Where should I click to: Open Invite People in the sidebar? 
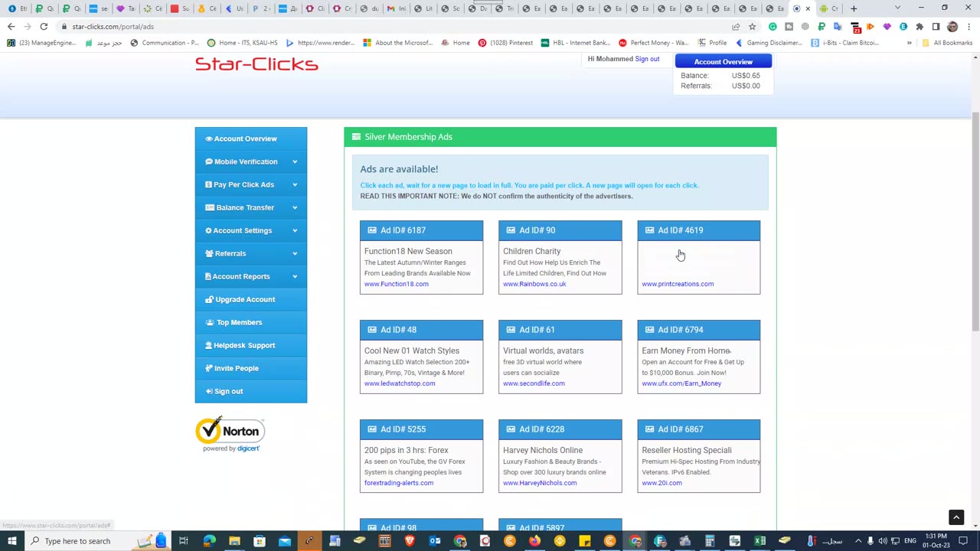point(250,368)
